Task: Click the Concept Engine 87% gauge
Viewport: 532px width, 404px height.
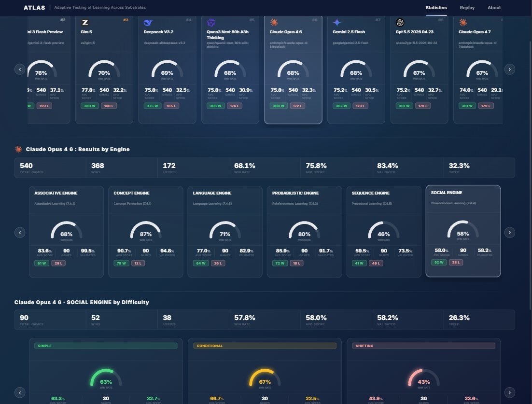Action: point(146,231)
